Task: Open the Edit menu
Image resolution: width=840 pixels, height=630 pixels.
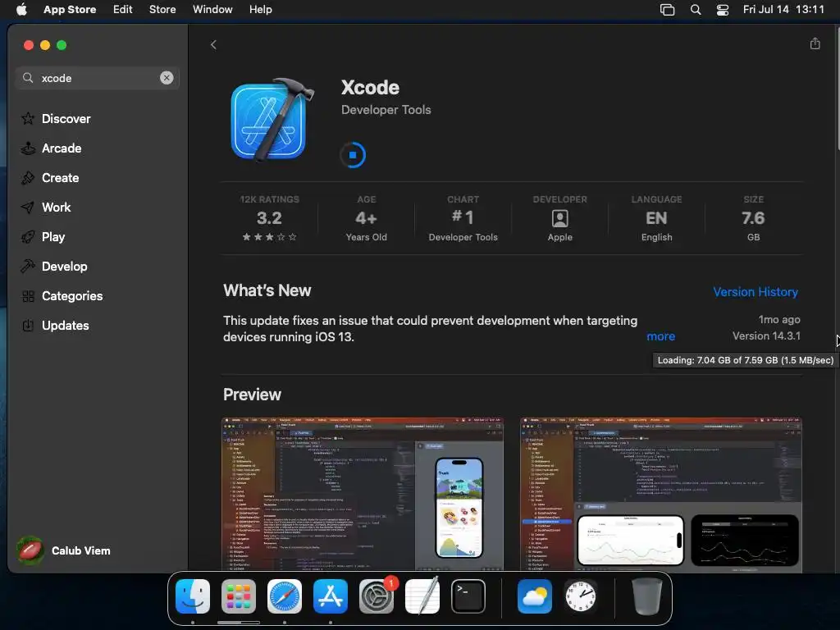Action: pos(123,9)
